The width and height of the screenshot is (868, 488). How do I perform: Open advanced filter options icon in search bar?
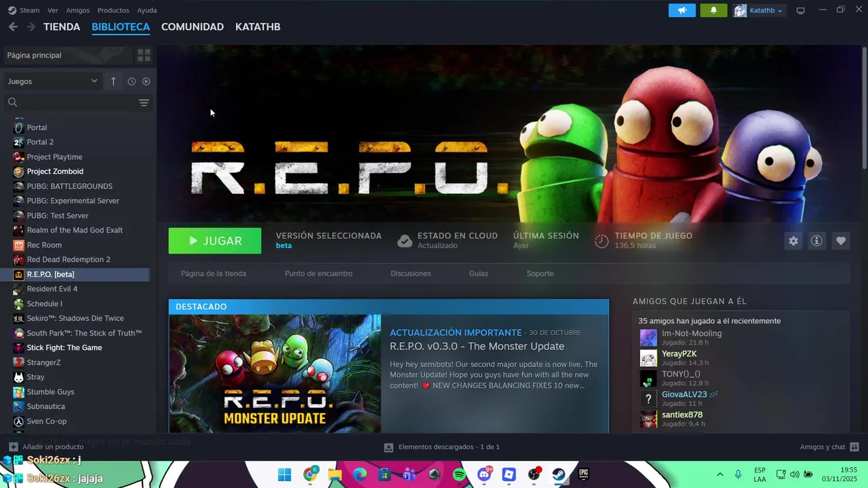pos(144,102)
